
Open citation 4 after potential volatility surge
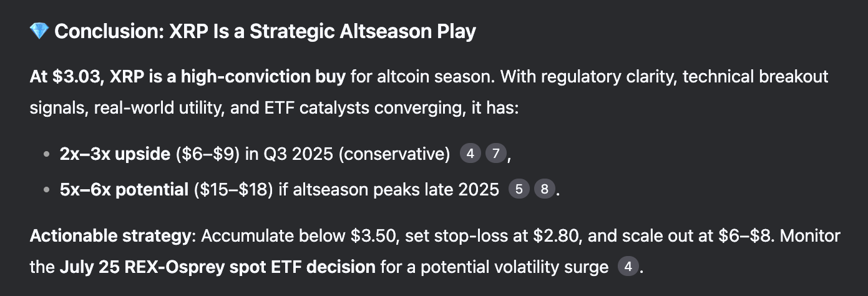pos(628,267)
